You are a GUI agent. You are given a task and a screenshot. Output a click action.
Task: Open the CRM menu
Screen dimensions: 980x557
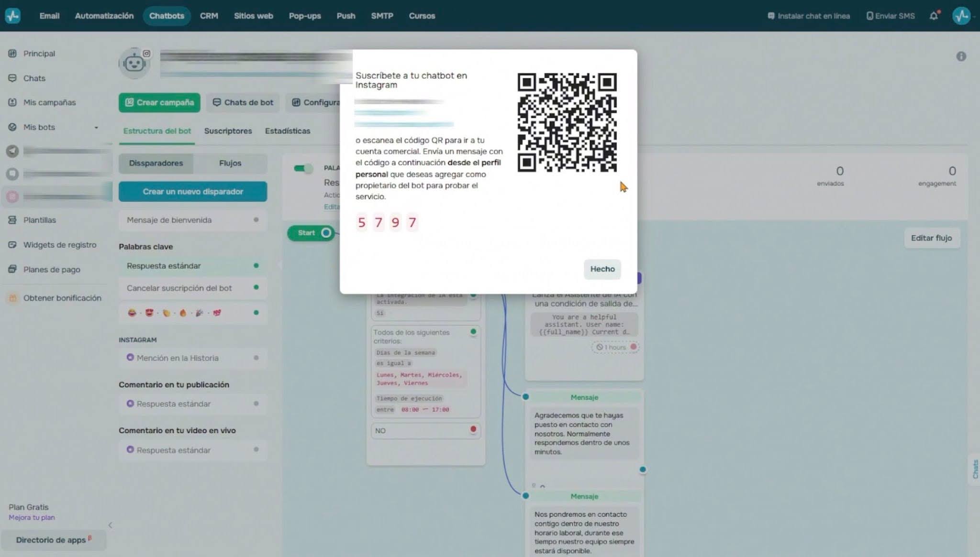209,16
